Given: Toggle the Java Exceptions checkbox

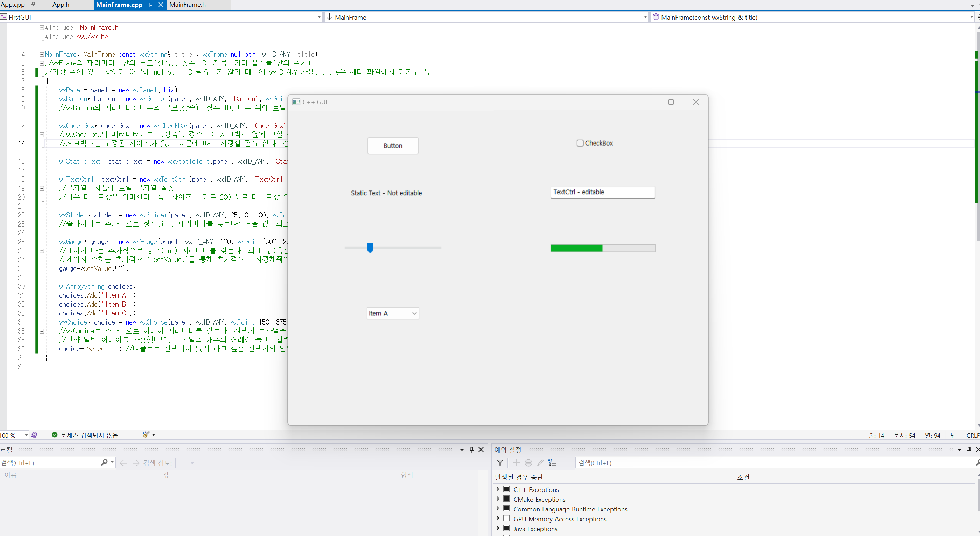Looking at the screenshot, I should pyautogui.click(x=506, y=528).
